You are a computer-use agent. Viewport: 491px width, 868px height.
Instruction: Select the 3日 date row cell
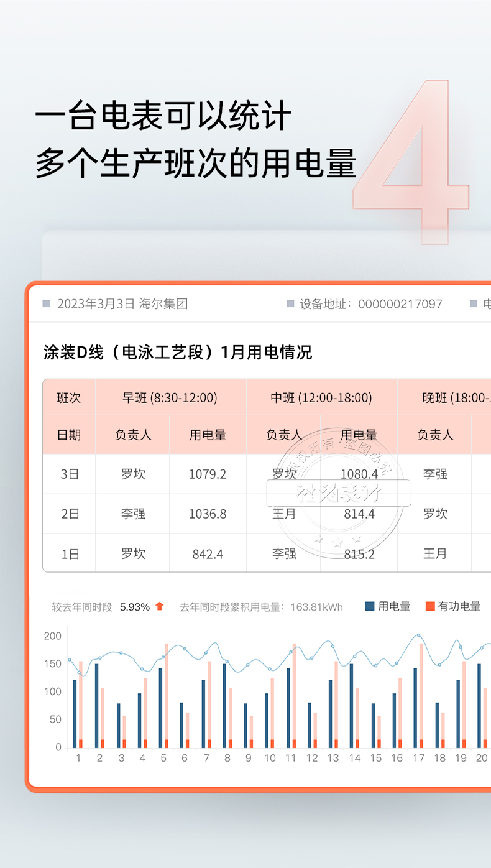(x=69, y=474)
